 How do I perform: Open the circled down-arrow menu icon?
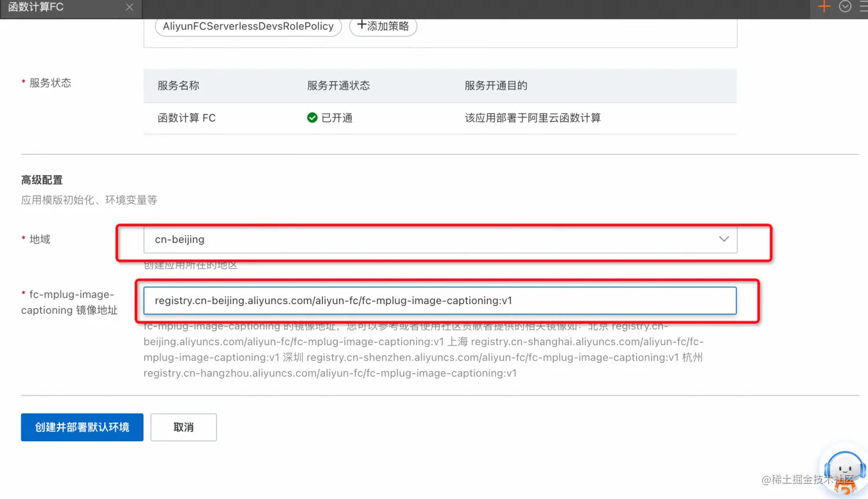point(845,6)
